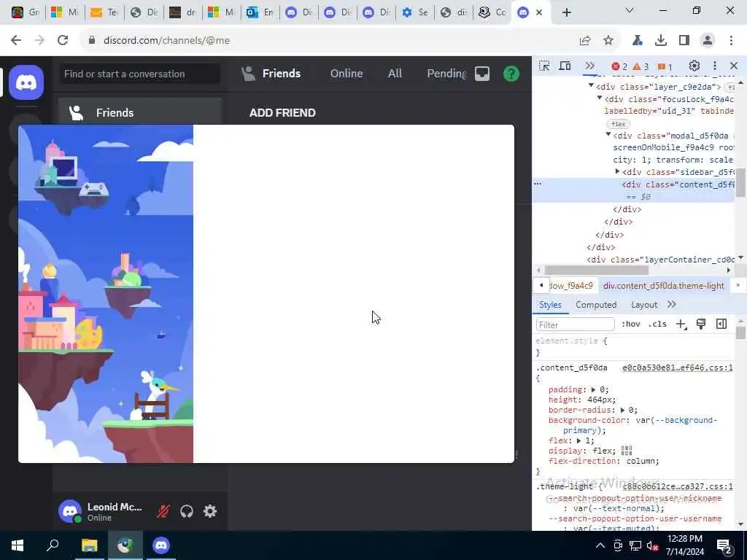This screenshot has height=560, width=747.
Task: Open DevTools errors count indicator
Action: pos(619,66)
